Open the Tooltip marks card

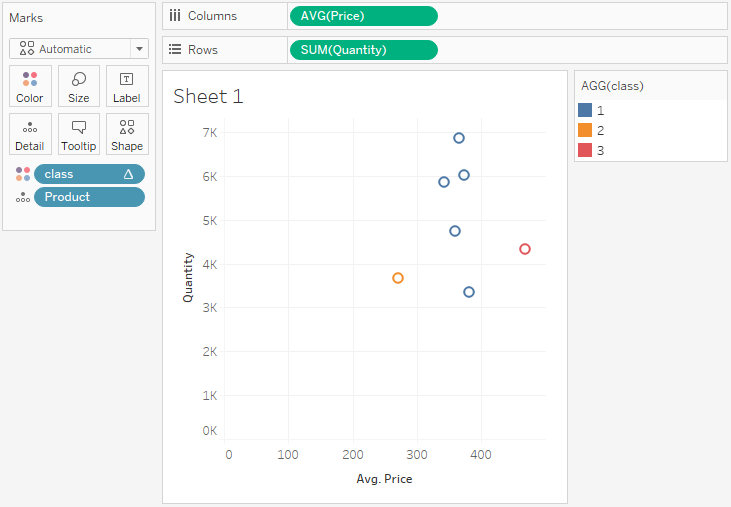[79, 134]
